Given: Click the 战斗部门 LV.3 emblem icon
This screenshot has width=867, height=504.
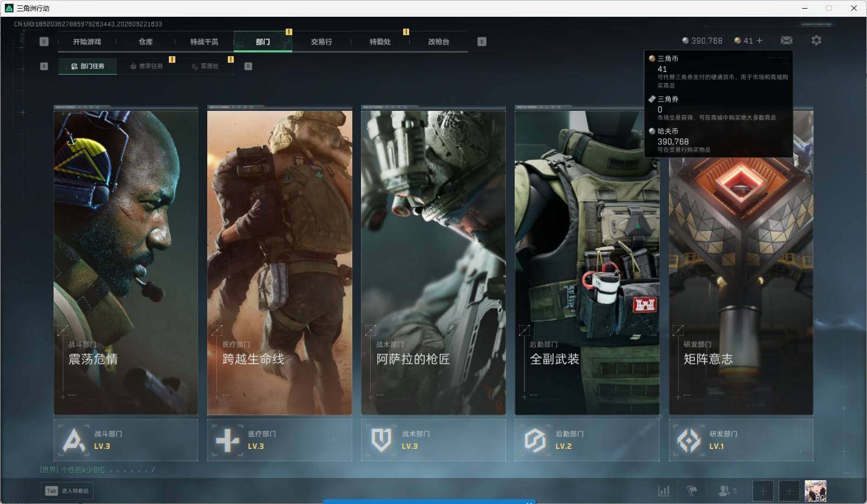Looking at the screenshot, I should pyautogui.click(x=74, y=440).
